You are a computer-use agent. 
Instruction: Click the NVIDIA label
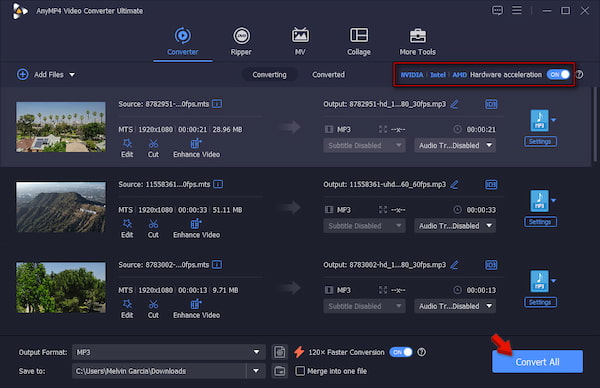412,75
